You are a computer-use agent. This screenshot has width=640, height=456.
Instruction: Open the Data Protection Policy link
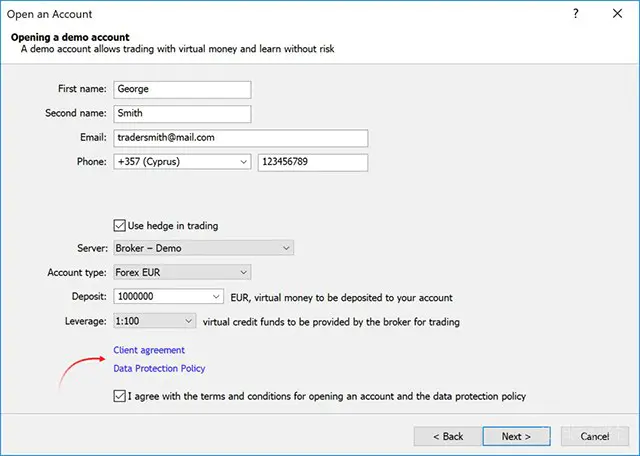click(x=159, y=368)
